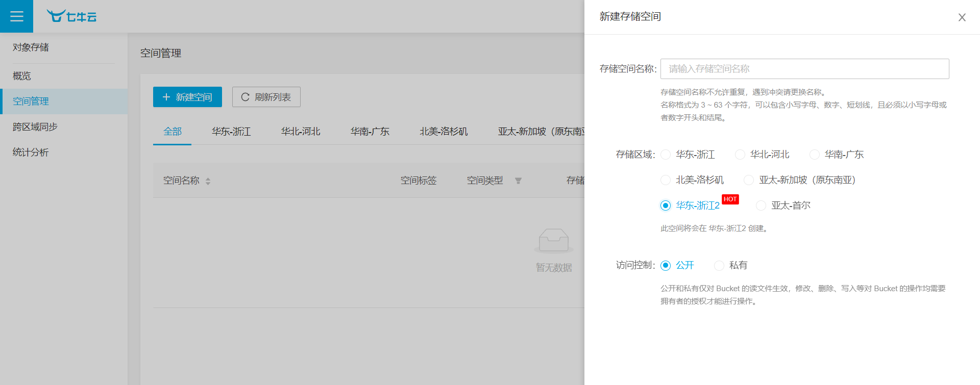Open the hamburger menu icon
Viewport: 980px width, 385px height.
click(16, 16)
